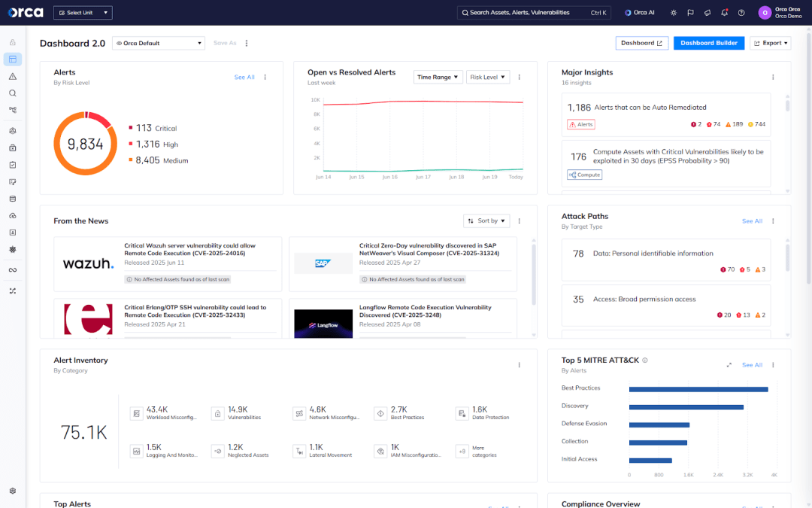Screen dimensions: 812x508
Task: Open the Orca Default view dropdown
Action: [159, 43]
